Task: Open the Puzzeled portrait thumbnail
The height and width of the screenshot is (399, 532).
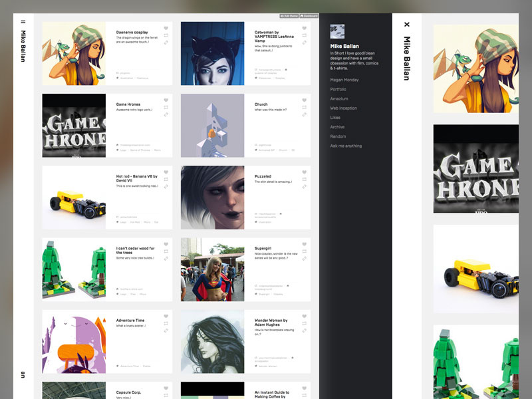Action: pos(212,198)
